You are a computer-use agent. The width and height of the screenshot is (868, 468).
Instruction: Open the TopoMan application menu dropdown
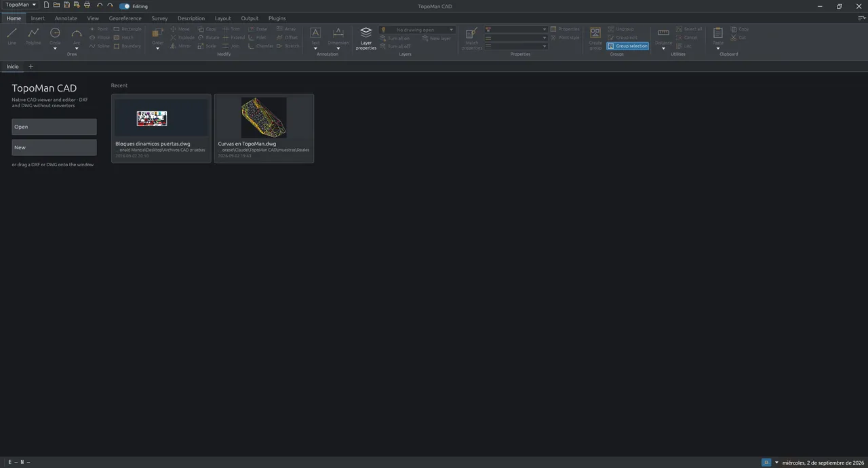20,5
